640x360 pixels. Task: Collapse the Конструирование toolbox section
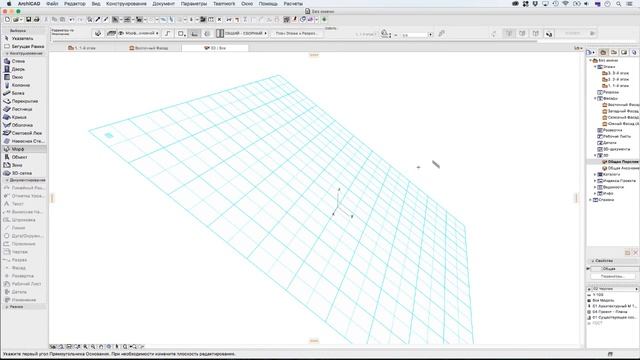tap(7, 53)
